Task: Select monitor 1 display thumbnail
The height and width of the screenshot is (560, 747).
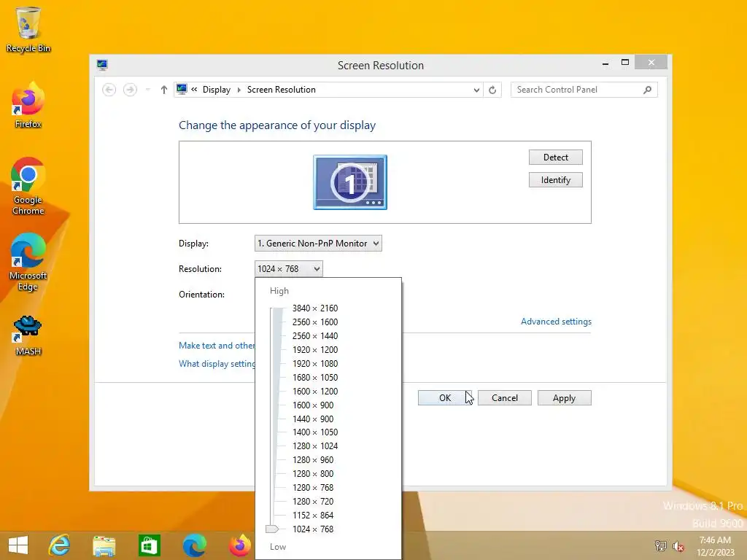Action: pos(350,182)
